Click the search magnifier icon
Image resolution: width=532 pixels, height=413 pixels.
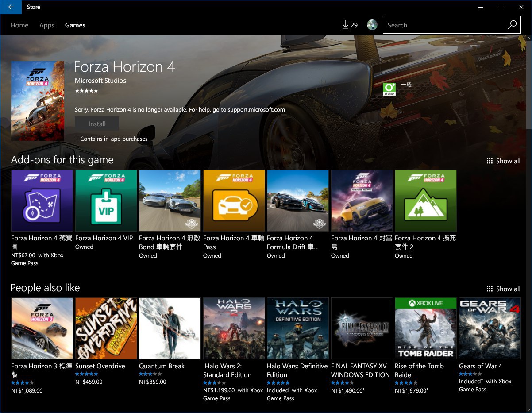tap(512, 25)
